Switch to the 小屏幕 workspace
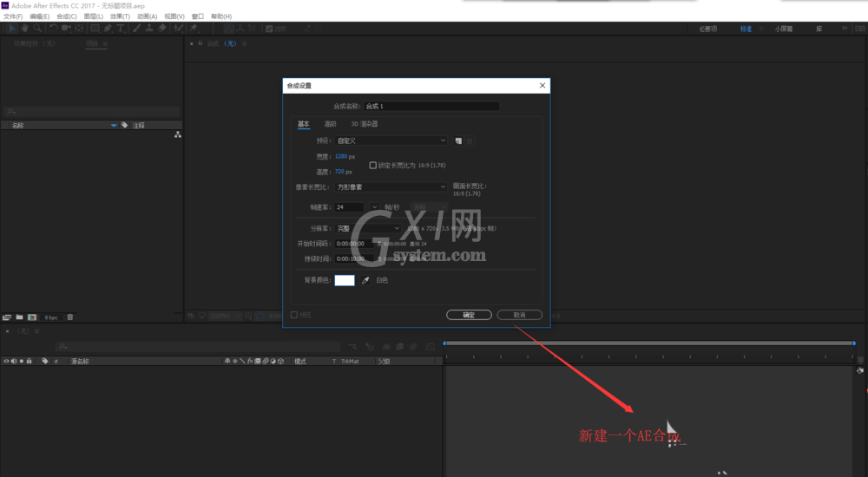Viewport: 868px width, 477px height. [x=783, y=29]
